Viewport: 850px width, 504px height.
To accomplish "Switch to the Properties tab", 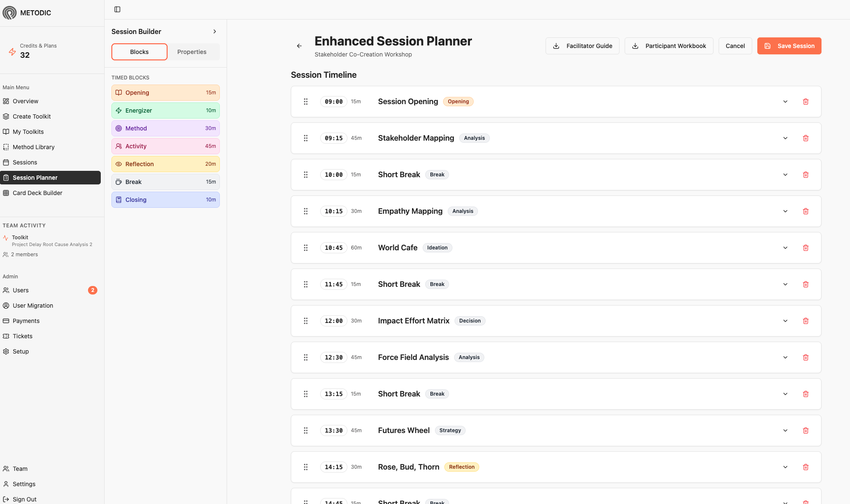I will 192,52.
